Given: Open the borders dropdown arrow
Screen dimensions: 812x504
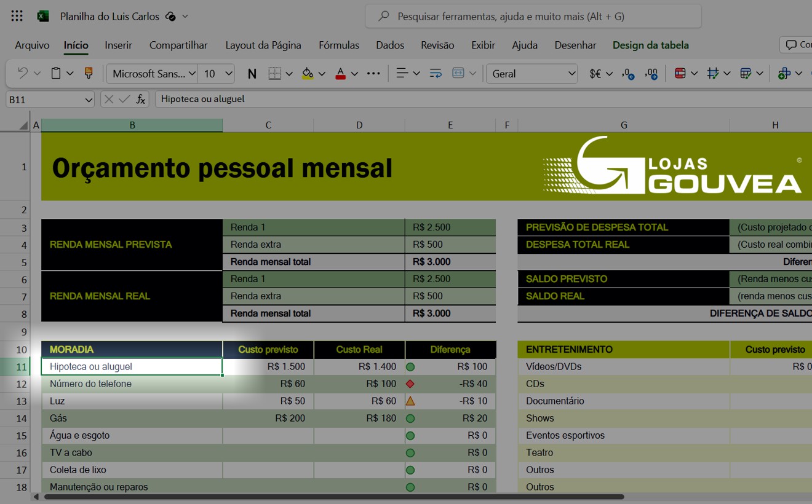Looking at the screenshot, I should click(x=289, y=73).
